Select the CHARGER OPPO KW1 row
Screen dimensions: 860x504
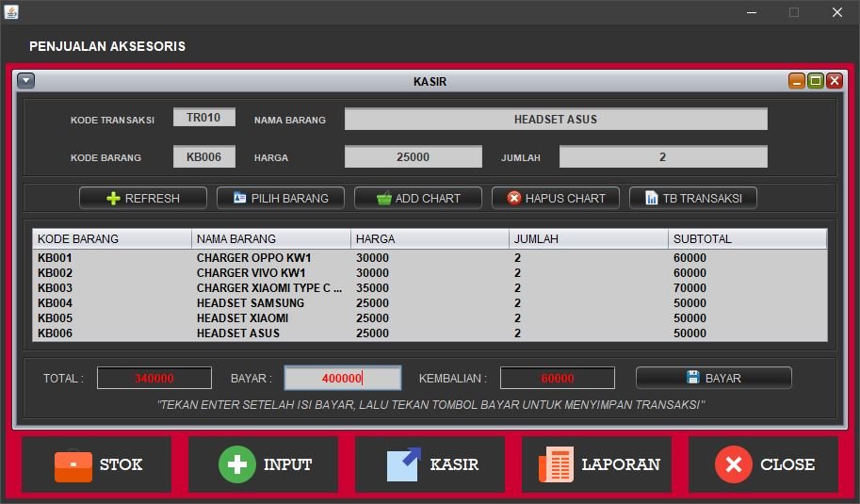[x=254, y=258]
